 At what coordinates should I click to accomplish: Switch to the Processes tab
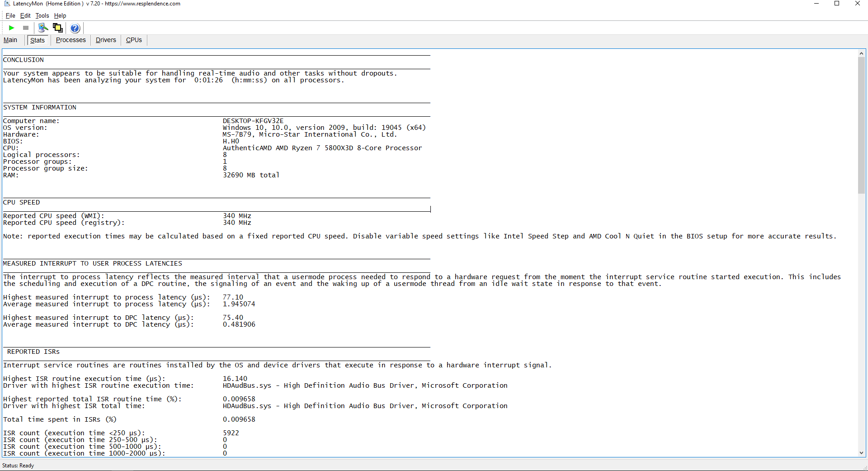pos(71,40)
